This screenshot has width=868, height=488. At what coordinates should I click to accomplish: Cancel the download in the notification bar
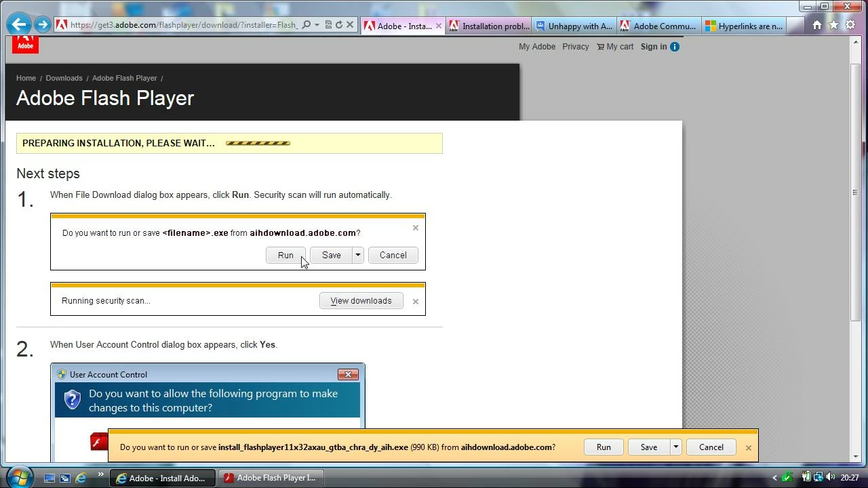711,447
